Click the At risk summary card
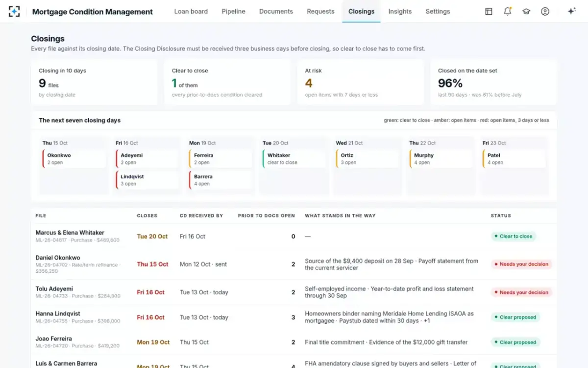The width and height of the screenshot is (588, 368). [361, 82]
